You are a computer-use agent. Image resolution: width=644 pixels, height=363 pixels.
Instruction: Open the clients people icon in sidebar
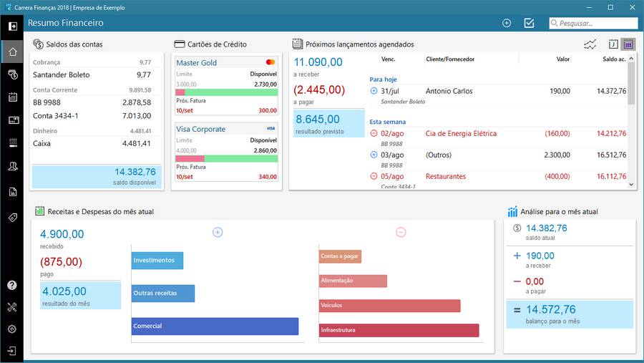click(x=13, y=166)
